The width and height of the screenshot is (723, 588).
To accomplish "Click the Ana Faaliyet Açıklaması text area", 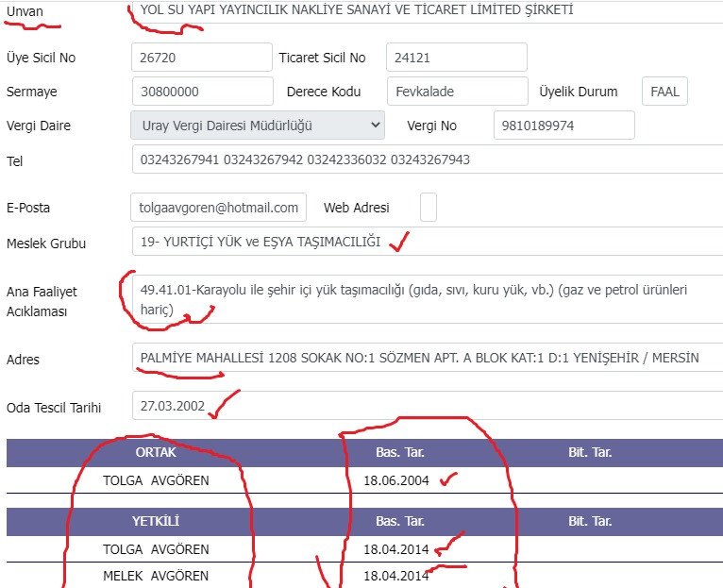I will coord(428,299).
